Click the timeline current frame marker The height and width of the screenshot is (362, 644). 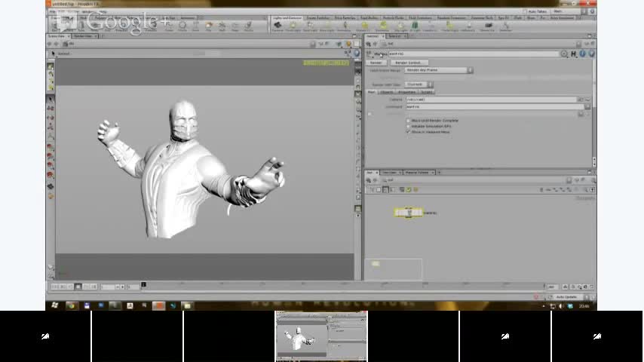pos(143,284)
